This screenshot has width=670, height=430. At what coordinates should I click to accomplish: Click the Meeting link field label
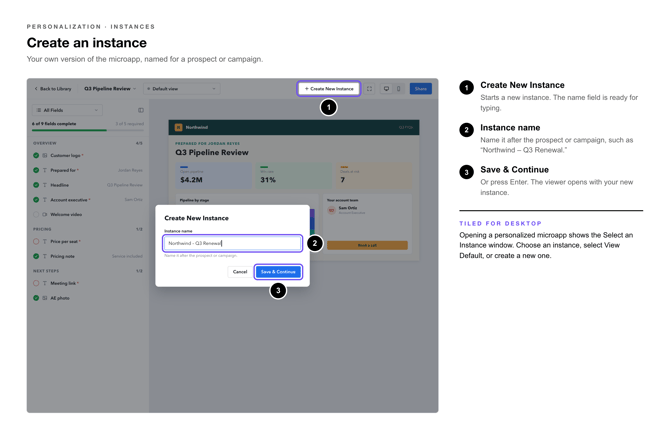pos(63,283)
